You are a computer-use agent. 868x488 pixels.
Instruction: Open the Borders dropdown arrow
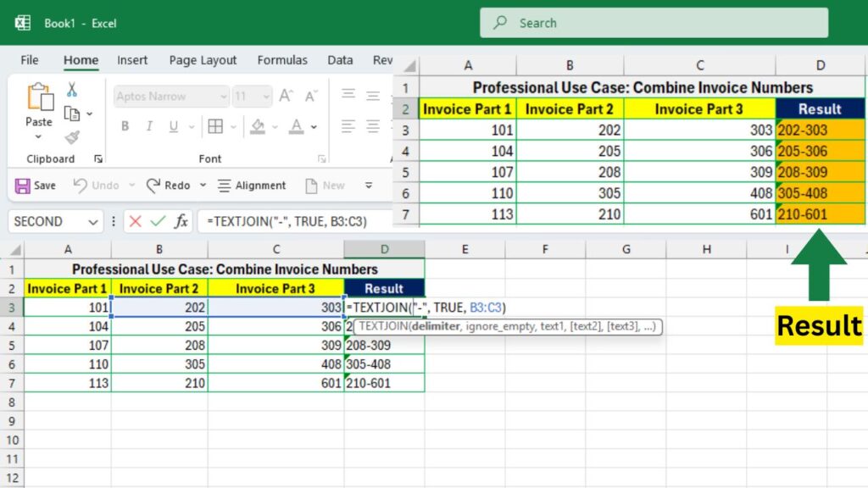(x=233, y=127)
